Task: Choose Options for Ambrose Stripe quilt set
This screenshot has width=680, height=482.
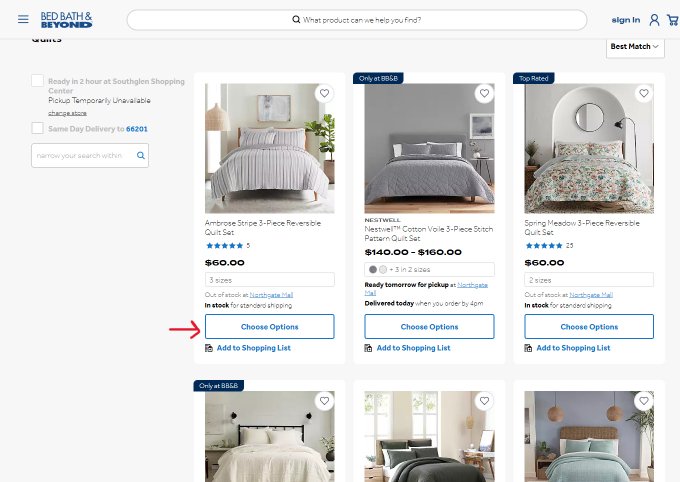Action: tap(270, 327)
